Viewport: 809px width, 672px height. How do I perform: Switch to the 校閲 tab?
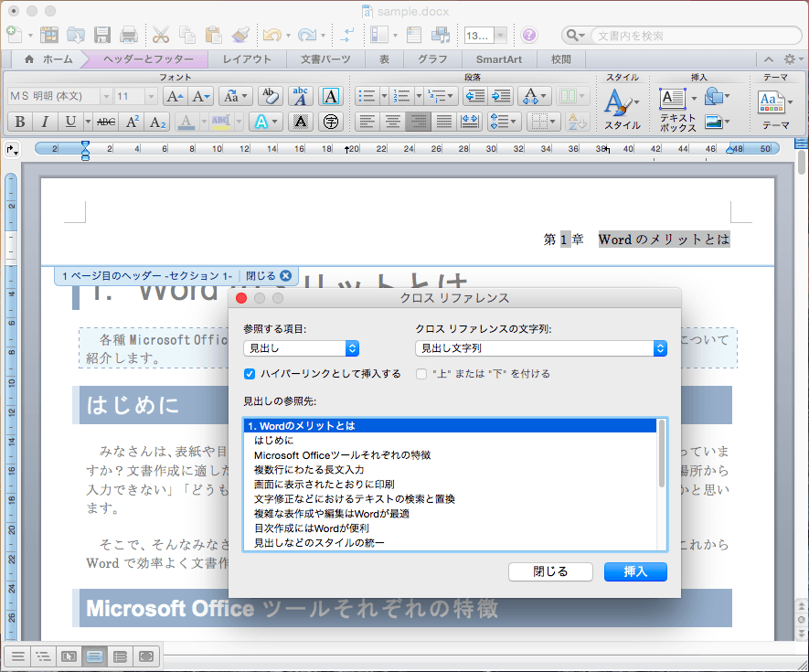(x=561, y=59)
